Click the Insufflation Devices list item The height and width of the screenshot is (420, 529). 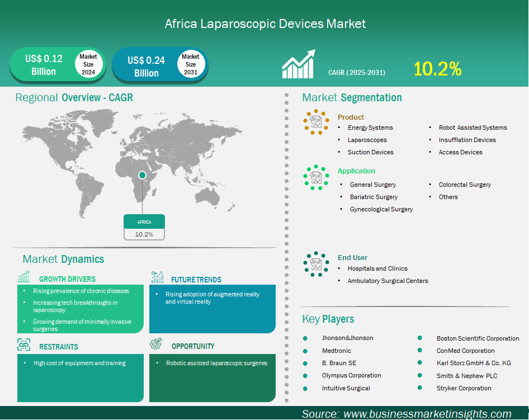[467, 140]
